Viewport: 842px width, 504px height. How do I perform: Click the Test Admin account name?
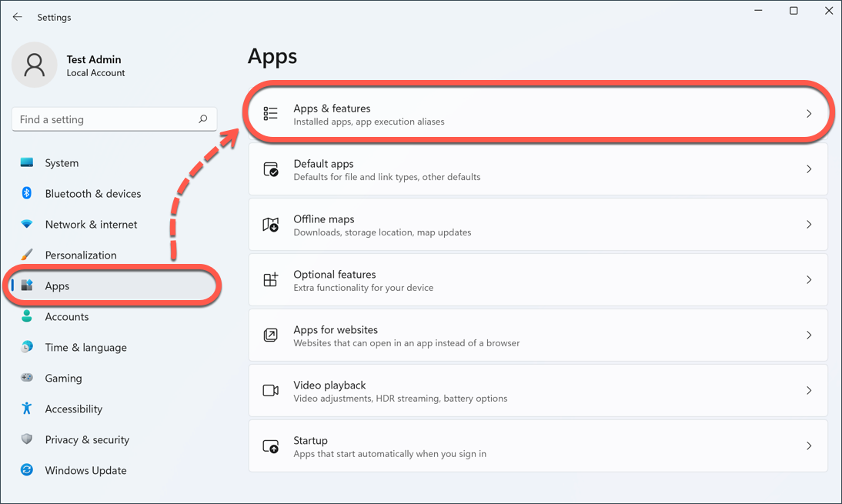(94, 59)
